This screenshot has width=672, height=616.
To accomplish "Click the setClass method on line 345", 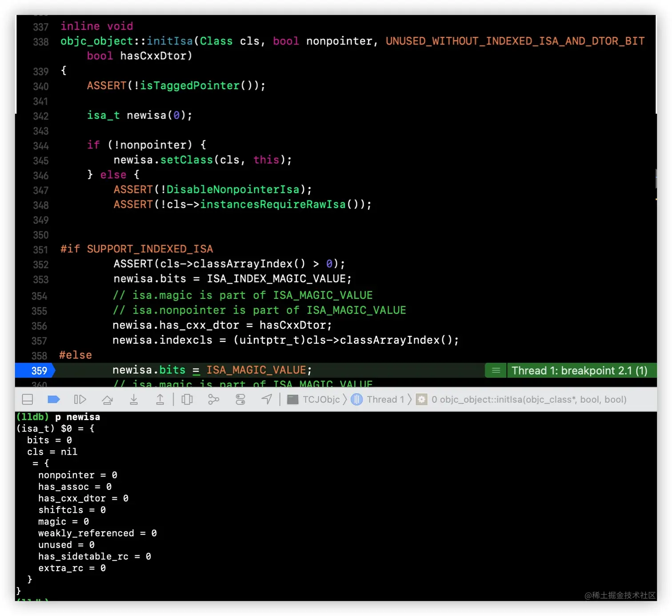I will [x=187, y=160].
